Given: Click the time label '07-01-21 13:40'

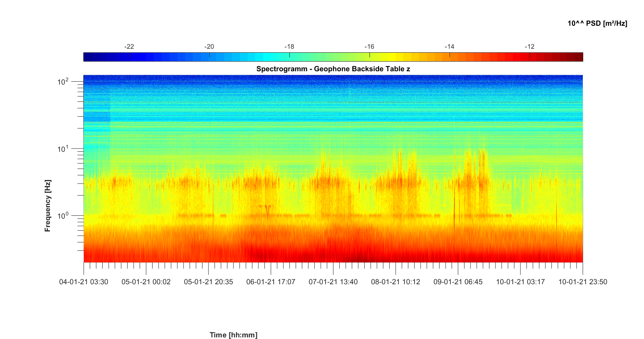Looking at the screenshot, I should point(333,282).
